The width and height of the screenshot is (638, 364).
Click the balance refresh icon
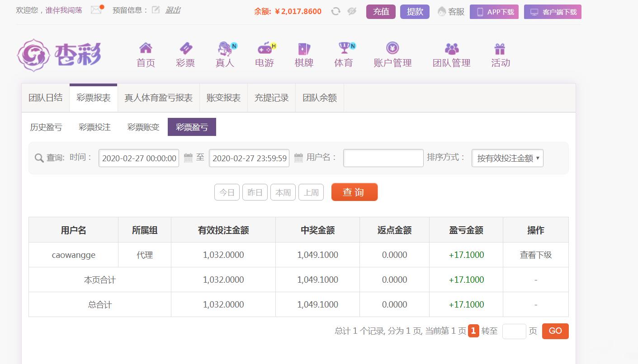(336, 11)
